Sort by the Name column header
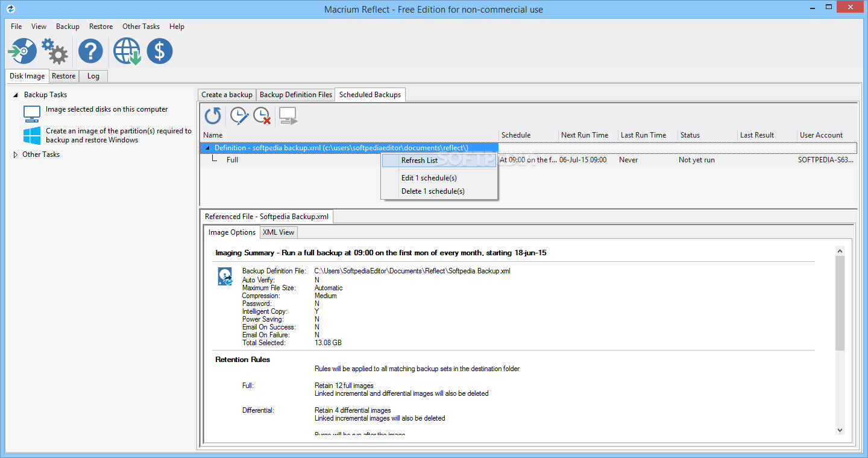Screen dimensions: 868x458 [350, 135]
